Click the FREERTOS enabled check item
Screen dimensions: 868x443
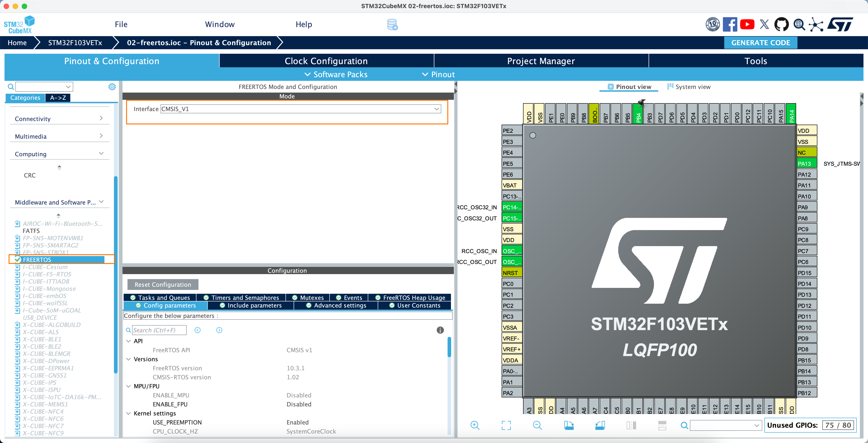coord(37,259)
